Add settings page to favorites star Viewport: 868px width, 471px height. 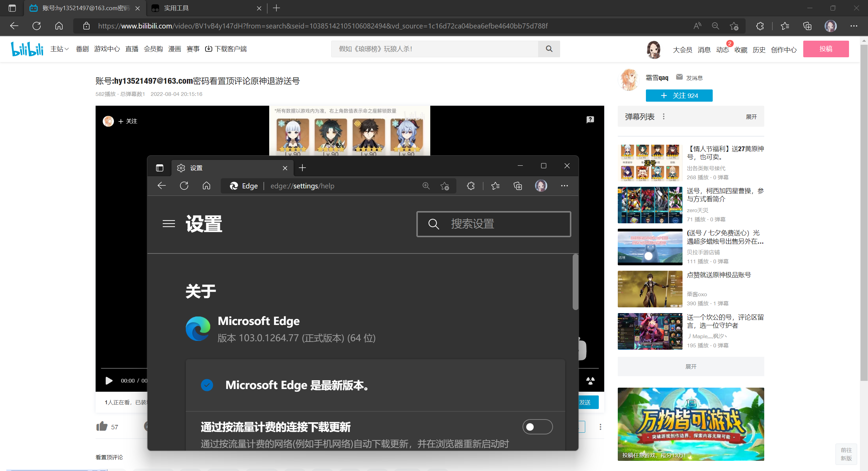[445, 186]
